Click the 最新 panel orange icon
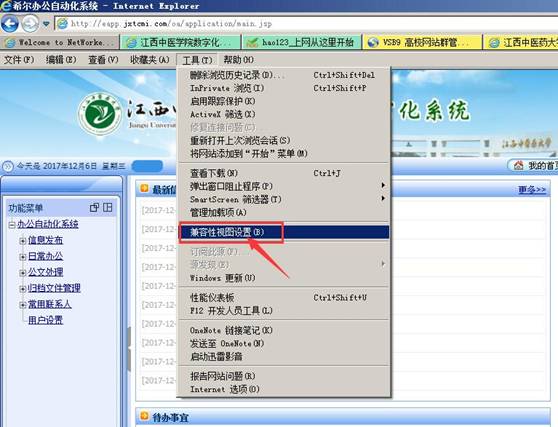The width and height of the screenshot is (558, 427). (144, 188)
